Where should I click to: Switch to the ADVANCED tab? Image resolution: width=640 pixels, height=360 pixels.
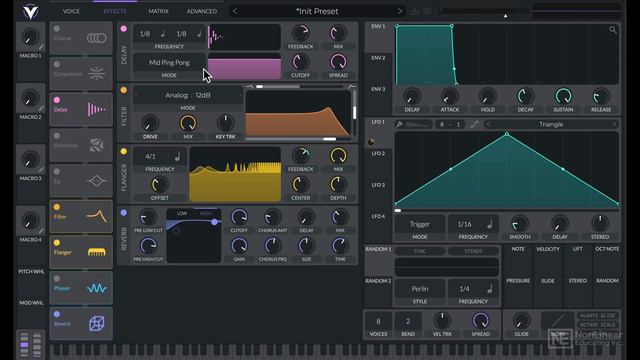coord(202,11)
